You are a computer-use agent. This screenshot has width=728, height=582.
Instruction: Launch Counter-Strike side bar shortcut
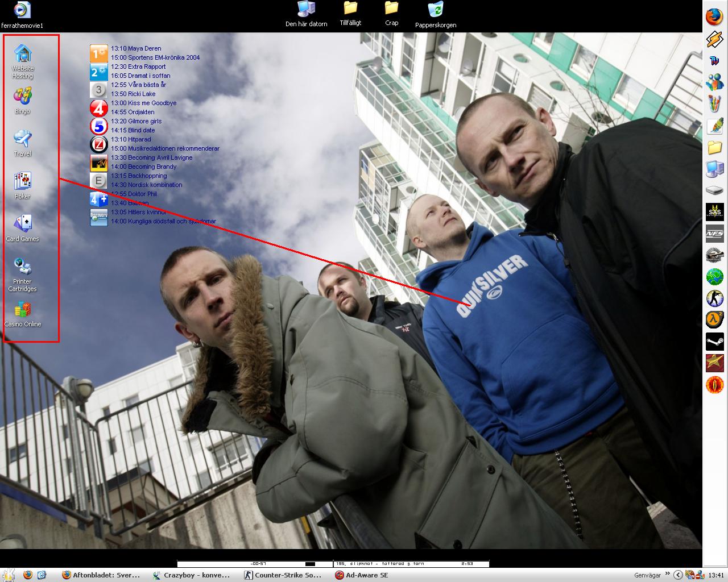714,298
